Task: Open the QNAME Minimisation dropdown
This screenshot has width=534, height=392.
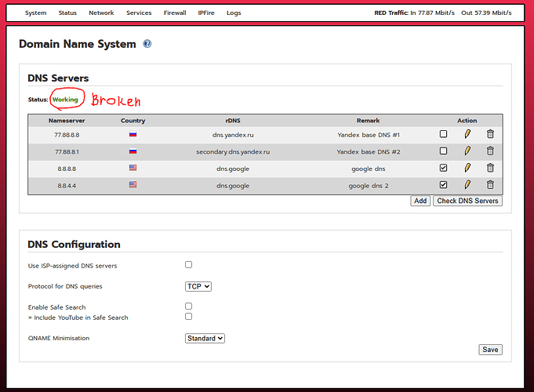Action: [205, 338]
